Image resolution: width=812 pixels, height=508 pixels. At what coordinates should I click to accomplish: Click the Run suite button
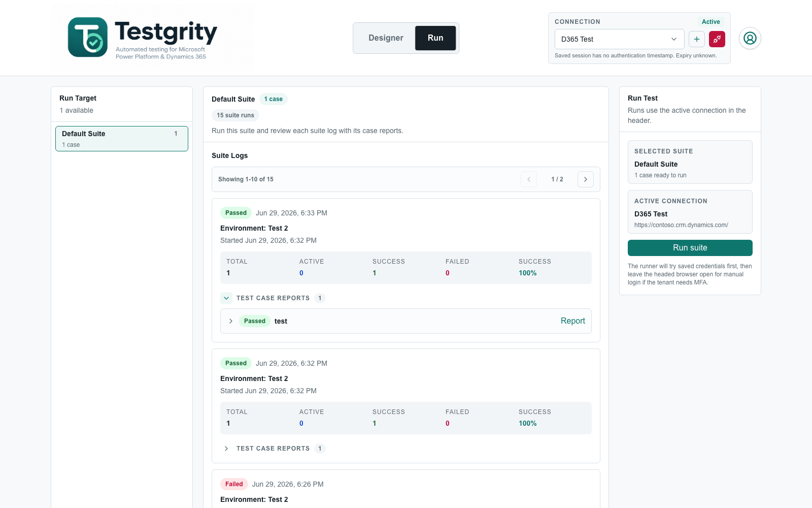(690, 248)
